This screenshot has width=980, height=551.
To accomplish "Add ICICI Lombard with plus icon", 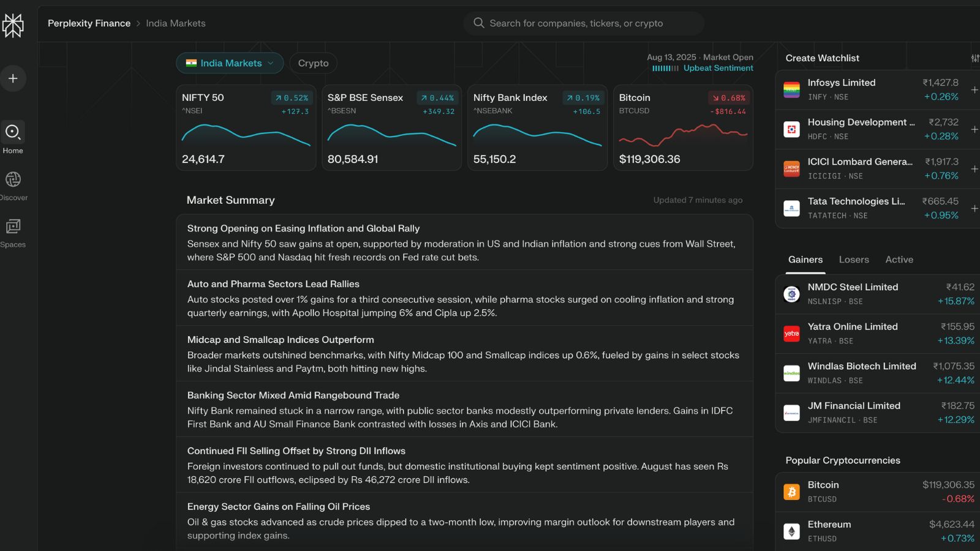I will click(x=974, y=169).
